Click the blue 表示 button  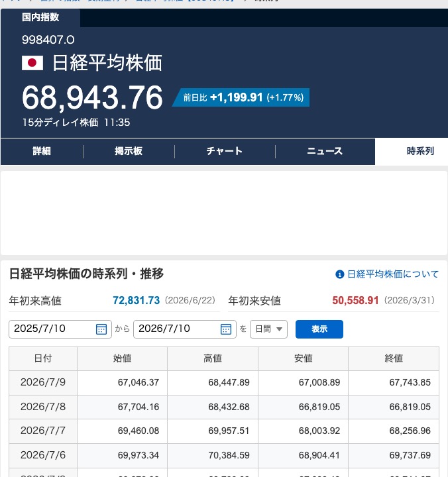point(319,329)
